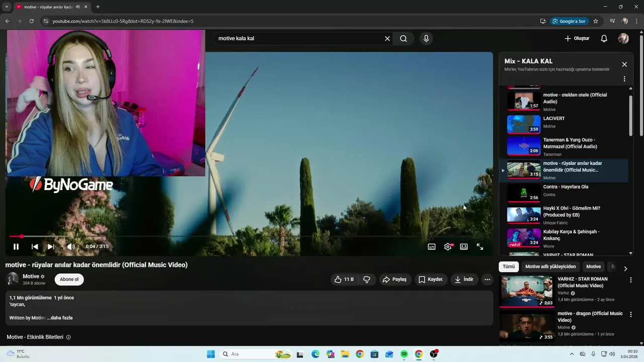Viewport: 644px width, 362px height.
Task: Play motive - otelden otele from playlist
Action: click(563, 101)
